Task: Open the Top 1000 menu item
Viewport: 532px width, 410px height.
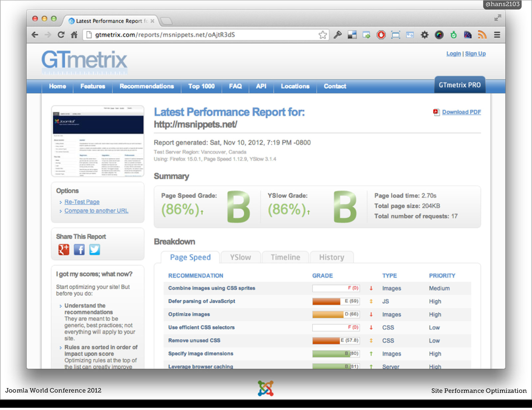Action: tap(201, 86)
